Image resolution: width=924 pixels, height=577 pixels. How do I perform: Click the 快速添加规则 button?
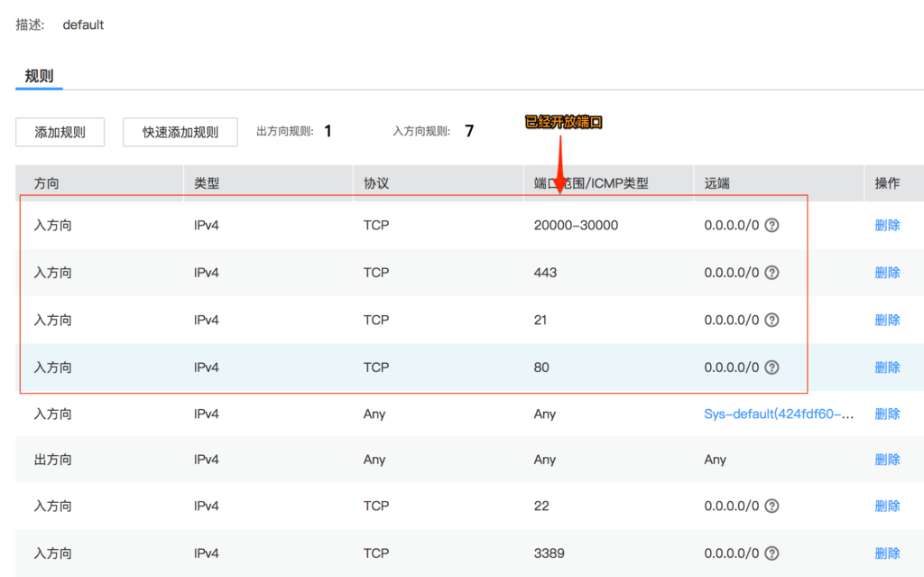180,132
